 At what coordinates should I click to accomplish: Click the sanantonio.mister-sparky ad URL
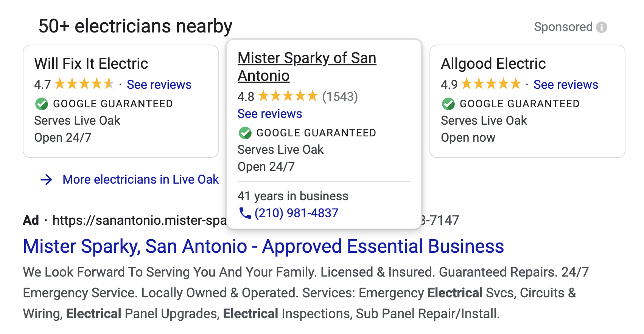[x=139, y=220]
